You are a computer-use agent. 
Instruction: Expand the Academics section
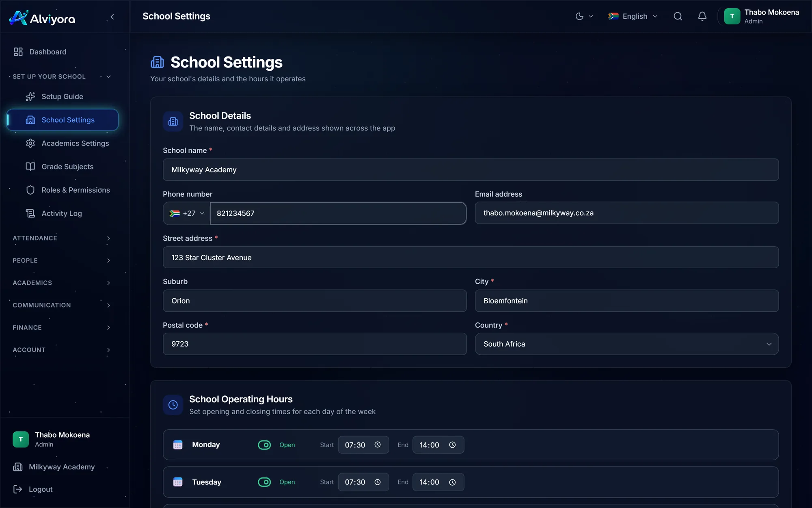click(62, 283)
